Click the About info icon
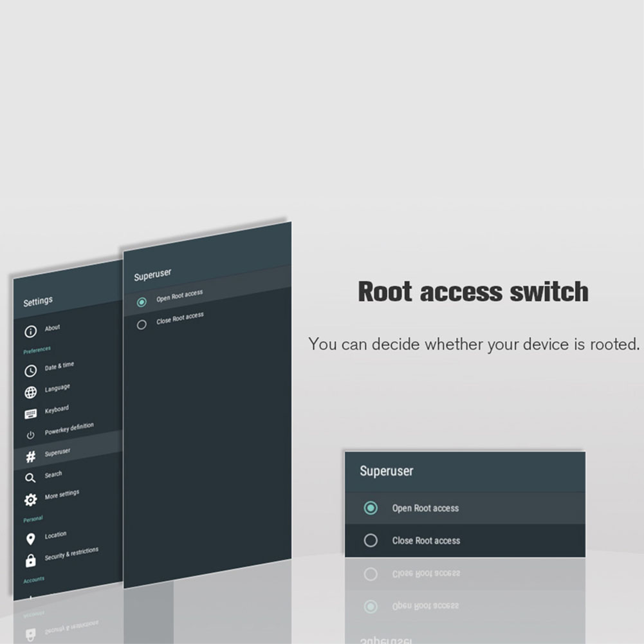This screenshot has width=644, height=644. pos(30,332)
